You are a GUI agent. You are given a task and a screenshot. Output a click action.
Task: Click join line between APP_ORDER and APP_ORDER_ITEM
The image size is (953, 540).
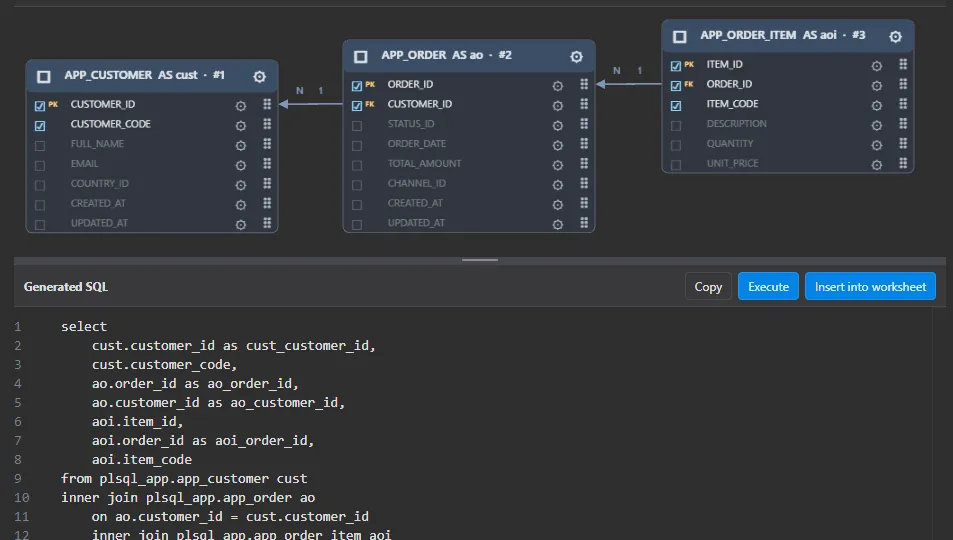coord(628,84)
